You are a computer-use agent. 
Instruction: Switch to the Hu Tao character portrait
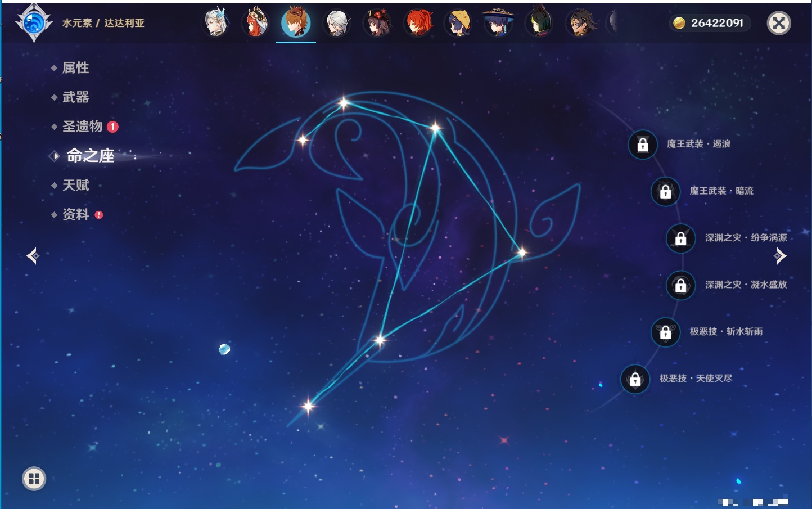(377, 23)
